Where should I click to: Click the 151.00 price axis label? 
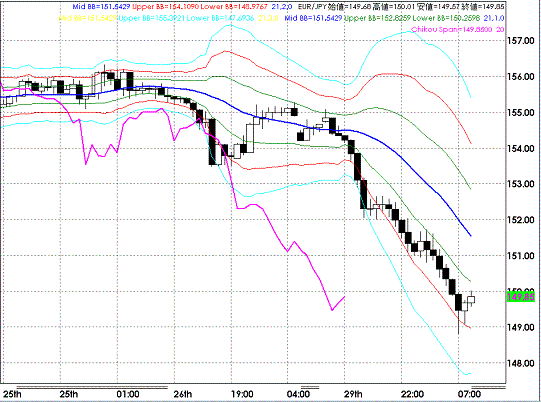point(521,256)
